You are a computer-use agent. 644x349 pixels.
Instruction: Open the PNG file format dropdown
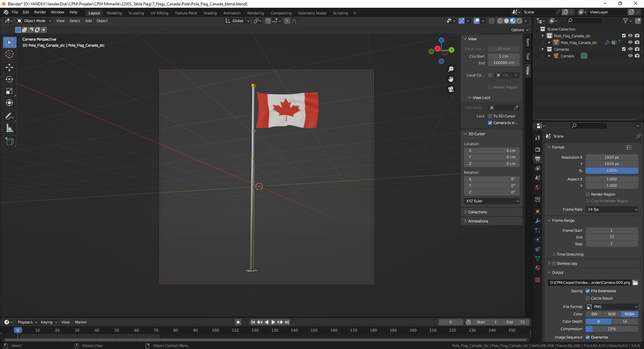coord(612,307)
